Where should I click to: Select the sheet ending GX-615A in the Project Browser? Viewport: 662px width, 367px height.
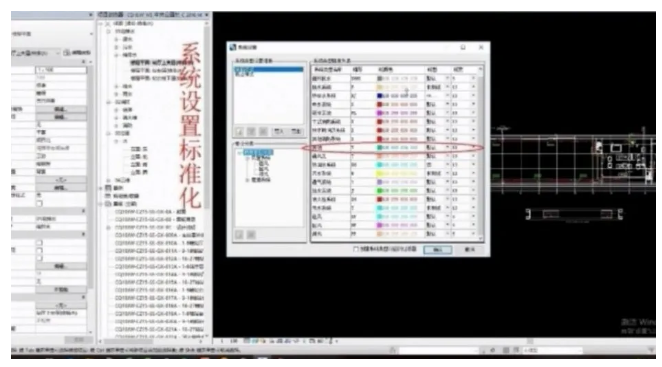[159, 282]
